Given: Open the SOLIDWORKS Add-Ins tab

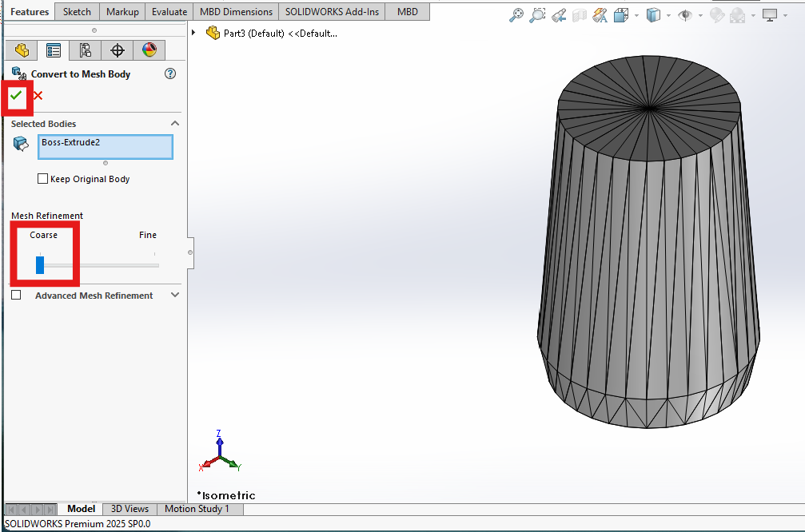Looking at the screenshot, I should [332, 12].
